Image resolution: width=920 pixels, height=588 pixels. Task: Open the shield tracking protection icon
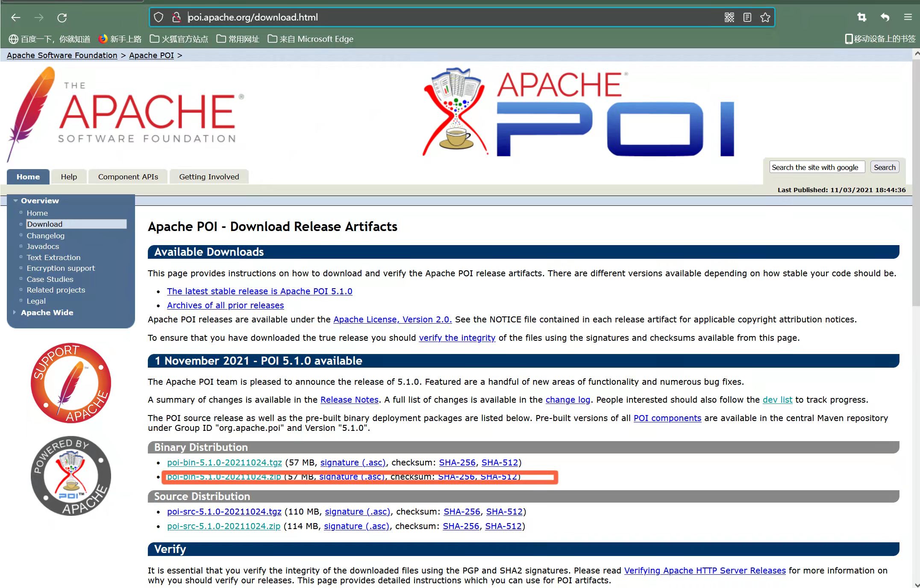[159, 18]
